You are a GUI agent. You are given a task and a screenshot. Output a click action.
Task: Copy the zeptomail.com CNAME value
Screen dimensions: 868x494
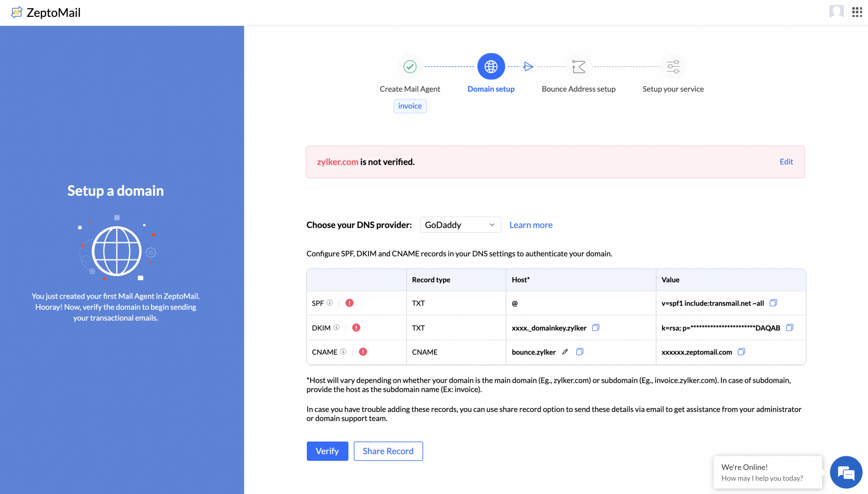click(x=741, y=352)
